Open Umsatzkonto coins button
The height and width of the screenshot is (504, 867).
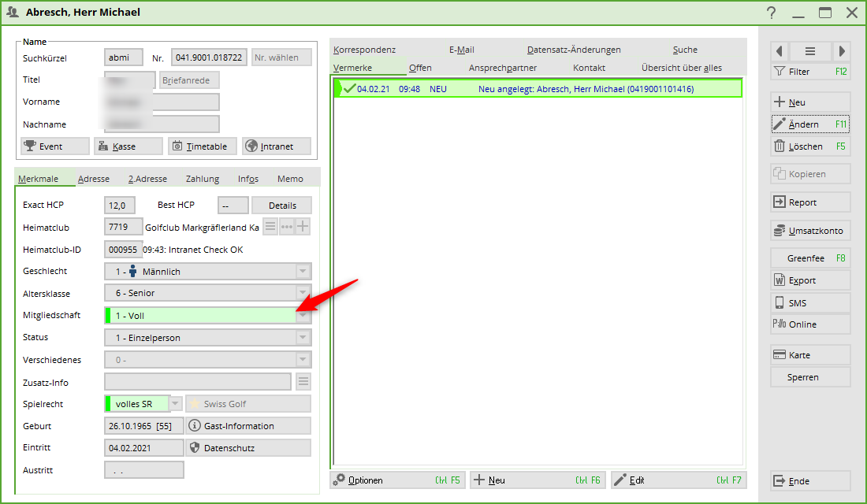tap(810, 231)
